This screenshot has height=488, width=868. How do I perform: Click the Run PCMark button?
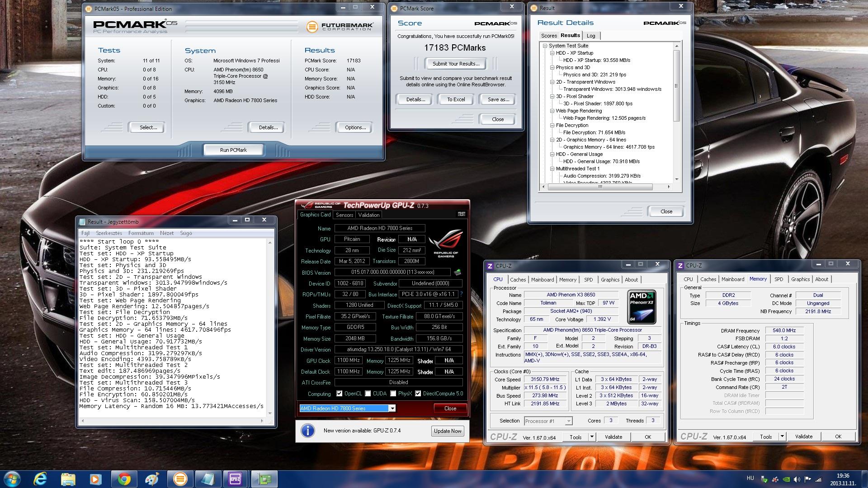[233, 150]
